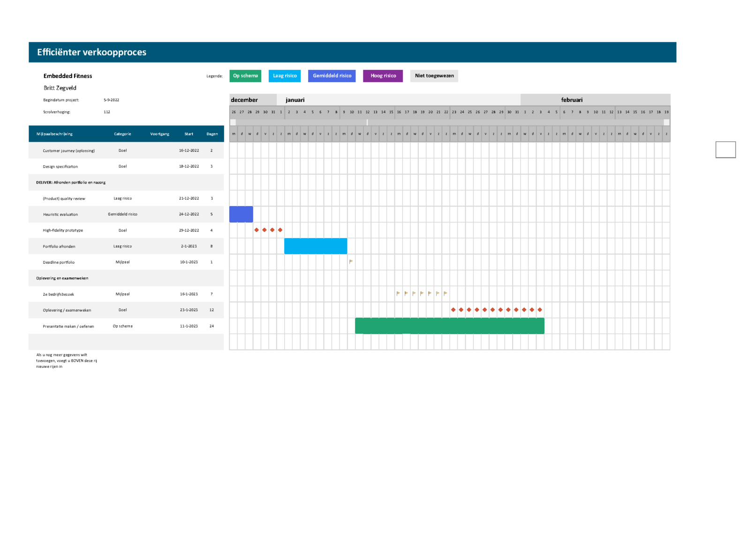This screenshot has height=535, width=756.
Task: Select the Categorie column header
Action: [x=122, y=134]
